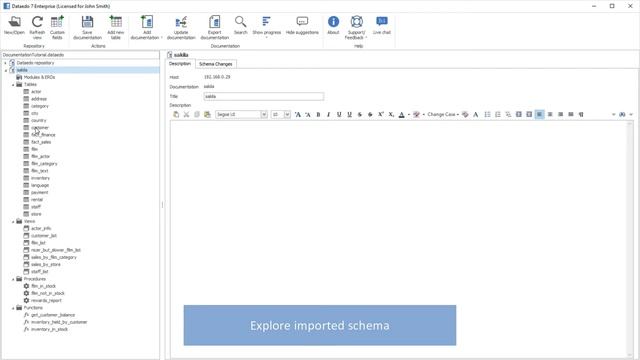Click the Grow font icon
This screenshot has height=360, width=640.
point(298,115)
